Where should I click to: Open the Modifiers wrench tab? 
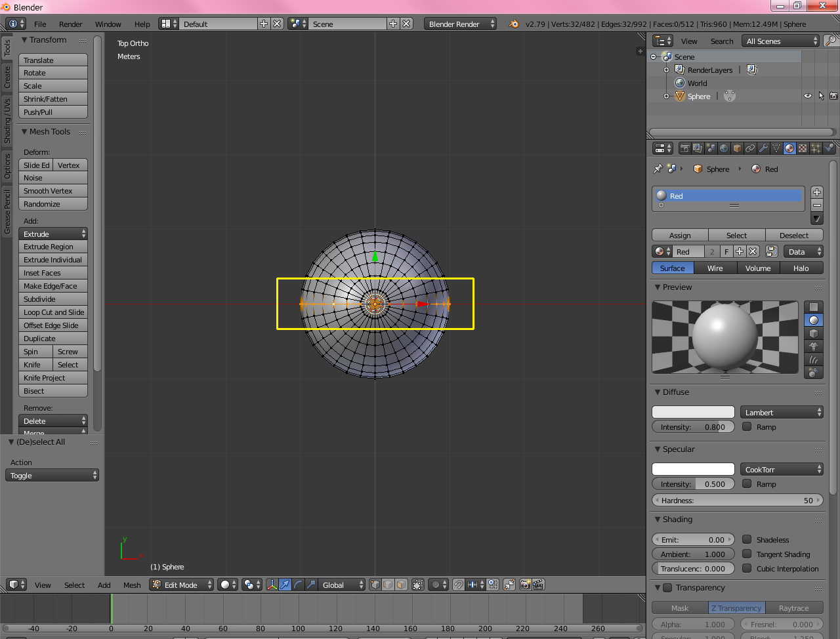(x=763, y=148)
